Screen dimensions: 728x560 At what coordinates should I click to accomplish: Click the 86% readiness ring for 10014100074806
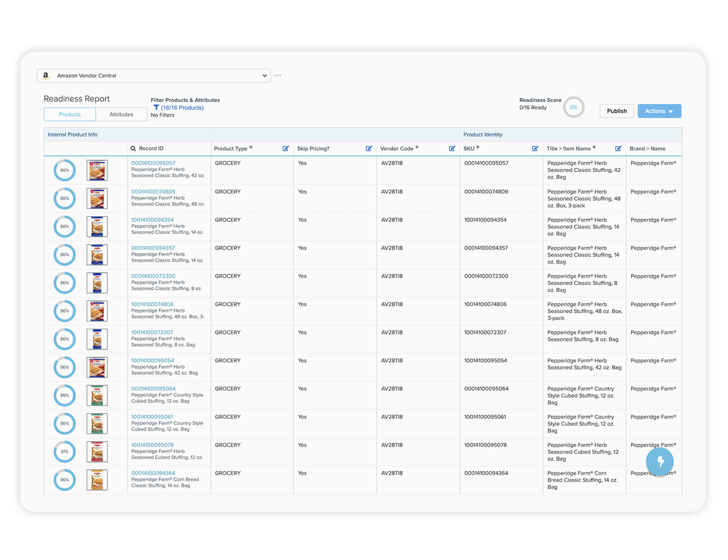click(x=64, y=311)
